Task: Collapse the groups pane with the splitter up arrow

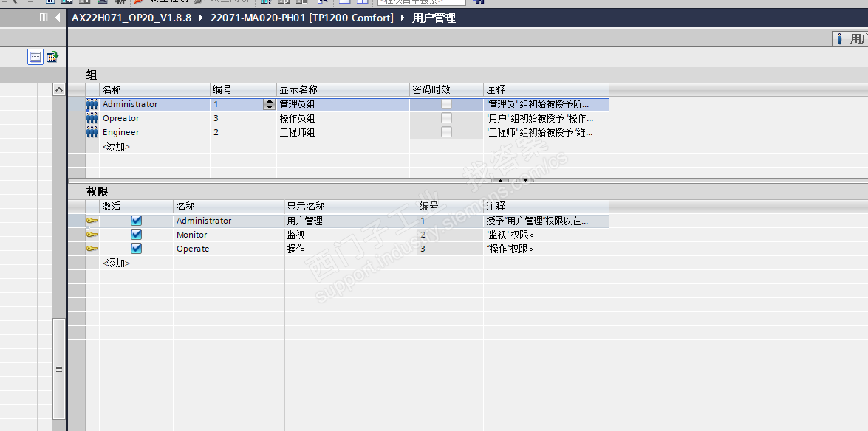Action: click(x=500, y=180)
